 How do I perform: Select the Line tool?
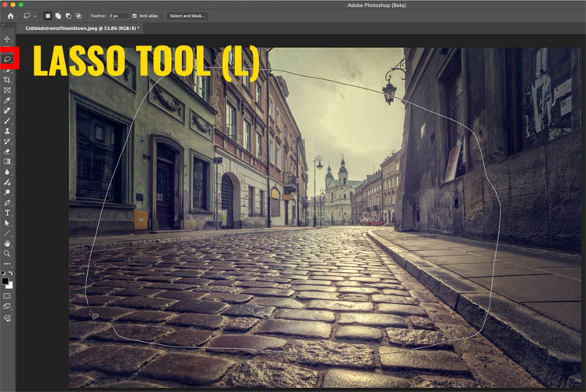7,234
